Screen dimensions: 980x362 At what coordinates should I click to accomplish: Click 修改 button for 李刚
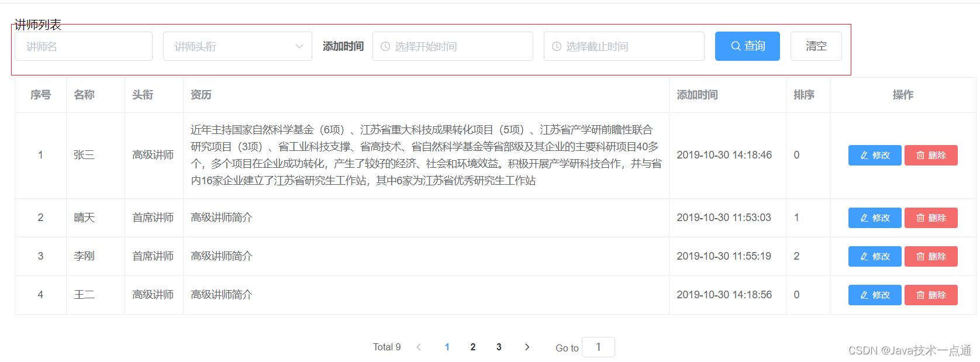pos(875,256)
